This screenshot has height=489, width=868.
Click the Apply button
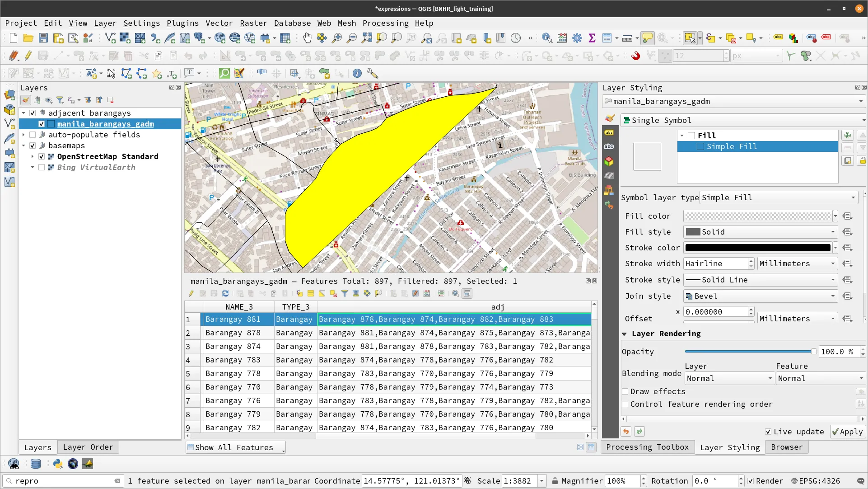(x=848, y=432)
